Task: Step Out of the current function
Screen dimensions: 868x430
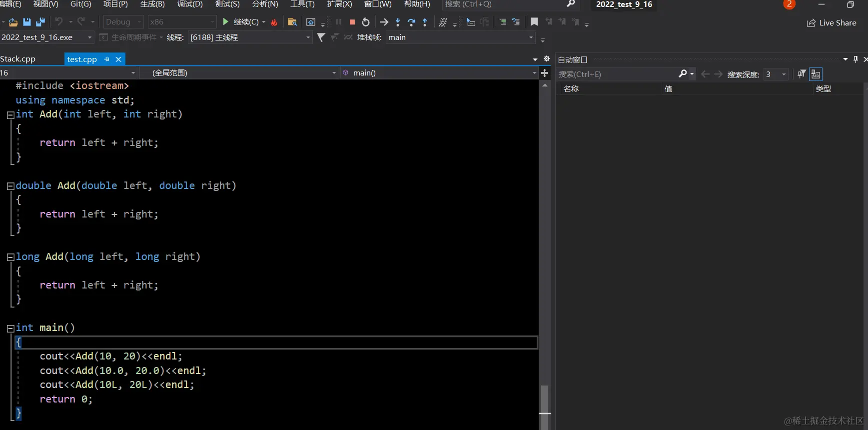Action: pyautogui.click(x=425, y=22)
